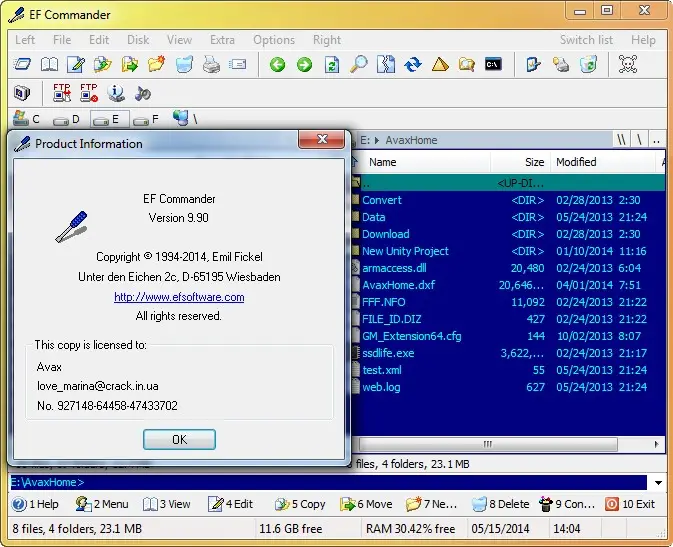Click the Refresh document toolbar icon
This screenshot has width=673, height=547.
point(331,65)
